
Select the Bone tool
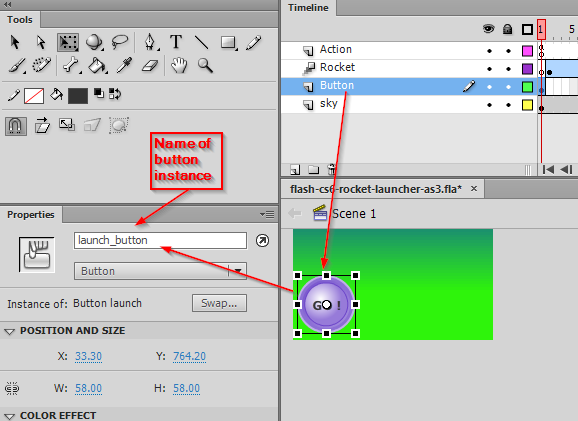click(71, 66)
